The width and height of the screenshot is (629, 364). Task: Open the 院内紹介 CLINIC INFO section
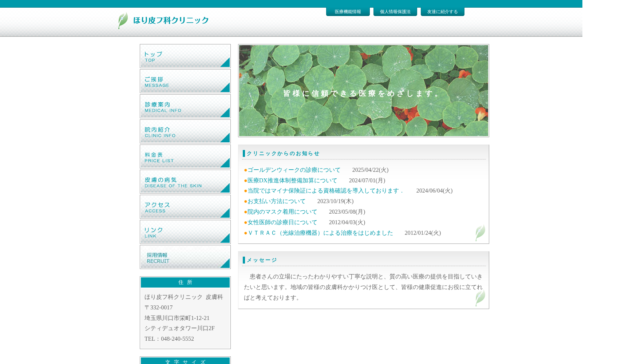point(185,131)
